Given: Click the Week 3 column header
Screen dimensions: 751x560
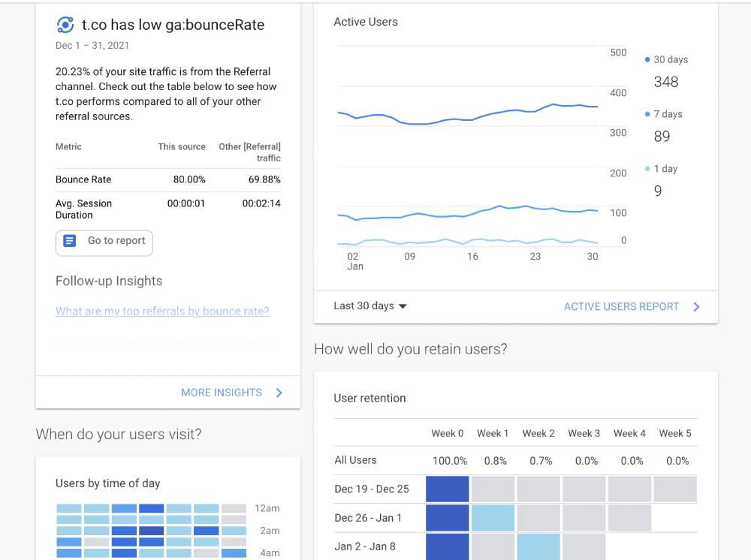Looking at the screenshot, I should [x=584, y=433].
